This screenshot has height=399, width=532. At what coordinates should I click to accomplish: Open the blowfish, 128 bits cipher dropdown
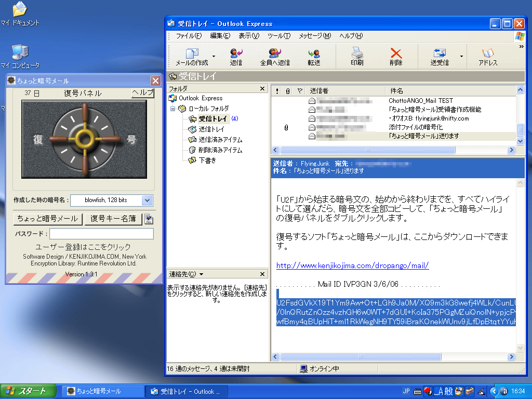point(147,200)
